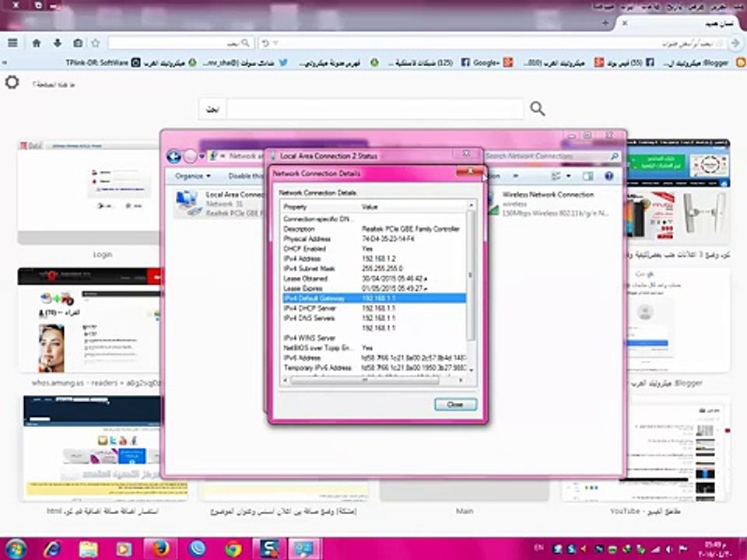Toggle the preview pane icon
The image size is (747, 560).
pos(588,177)
